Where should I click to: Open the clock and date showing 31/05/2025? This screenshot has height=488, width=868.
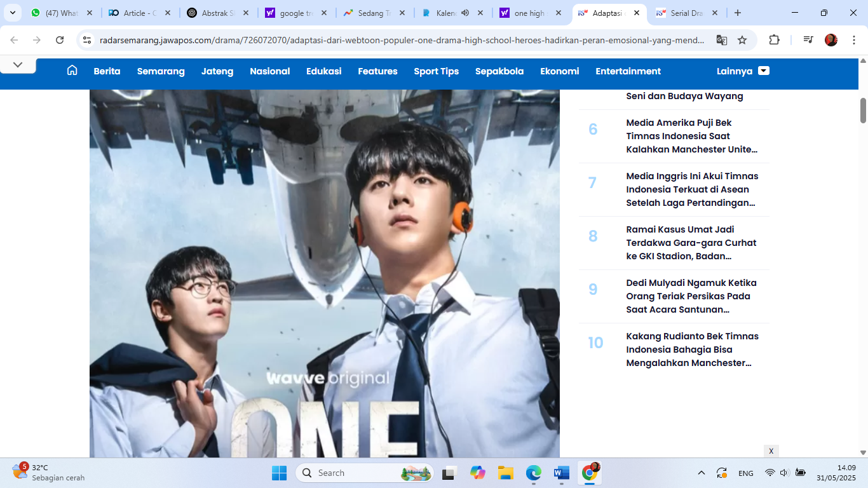[x=836, y=473]
